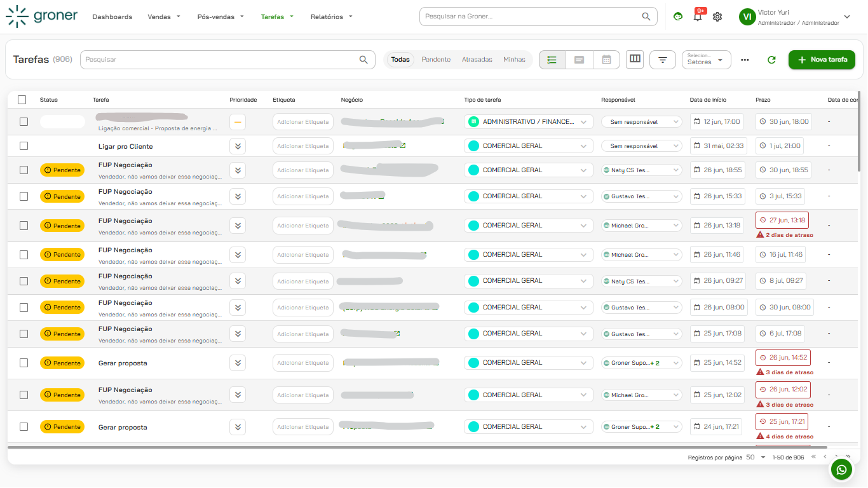Switch to the calendar view icon
Screen dimensions: 868x488
point(607,60)
